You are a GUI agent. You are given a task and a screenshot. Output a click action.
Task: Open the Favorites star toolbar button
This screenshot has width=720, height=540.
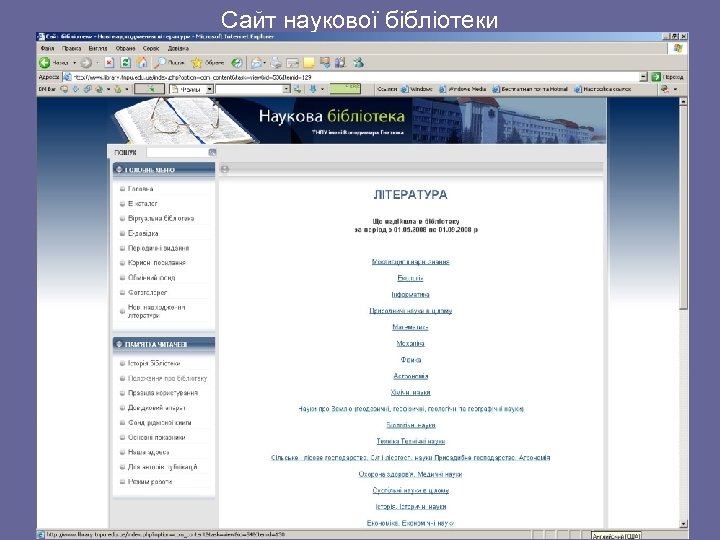tap(208, 62)
